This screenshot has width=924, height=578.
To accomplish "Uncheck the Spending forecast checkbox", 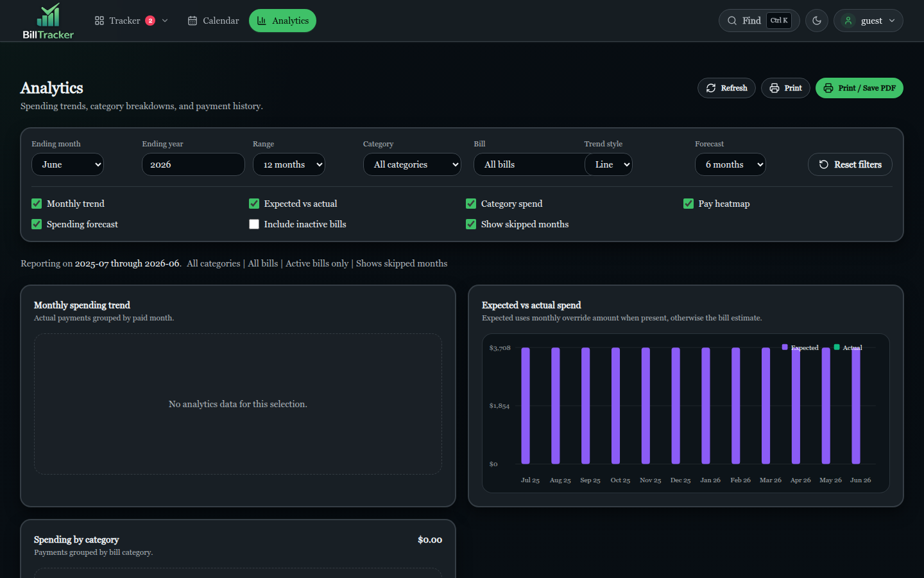I will tap(37, 224).
